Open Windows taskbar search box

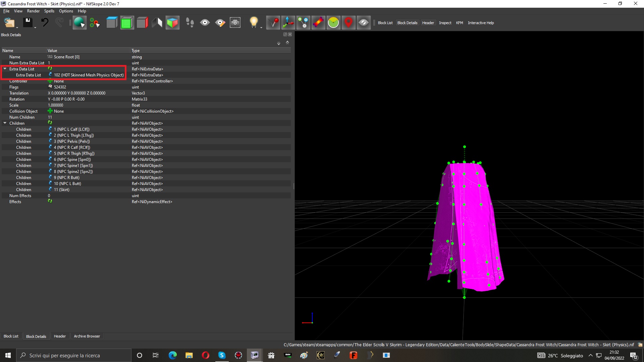74,355
